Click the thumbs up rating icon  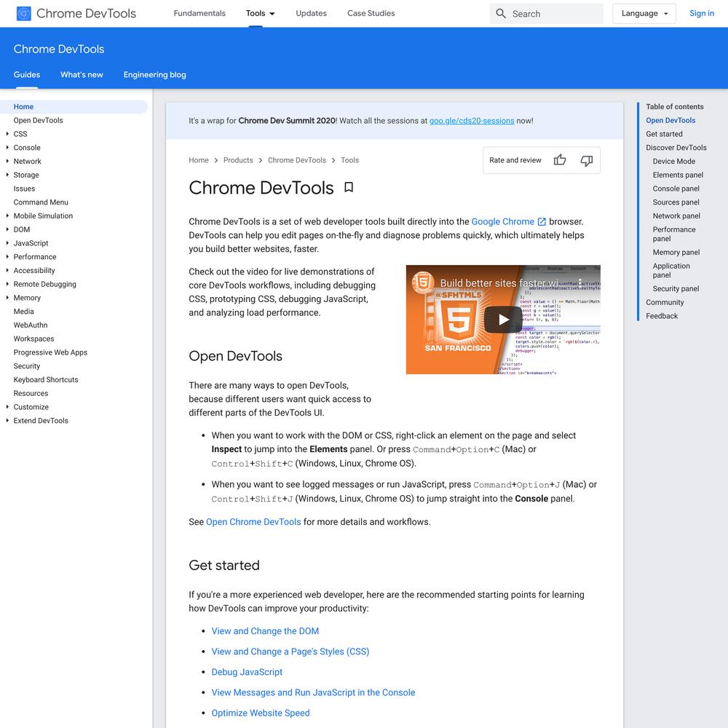click(560, 160)
